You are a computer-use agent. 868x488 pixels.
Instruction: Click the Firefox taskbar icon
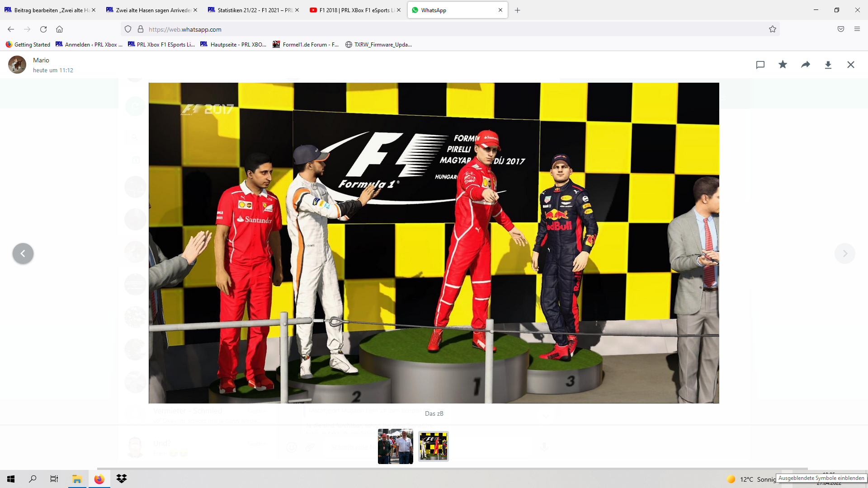click(99, 479)
